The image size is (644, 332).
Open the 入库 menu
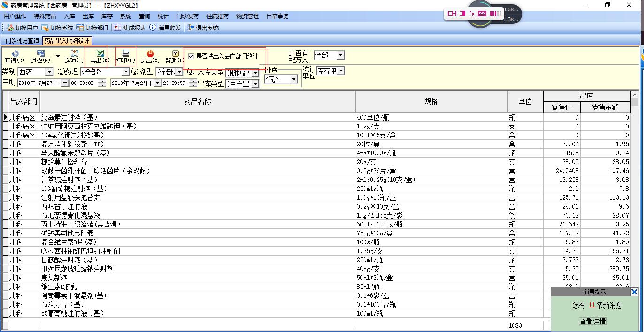(69, 16)
